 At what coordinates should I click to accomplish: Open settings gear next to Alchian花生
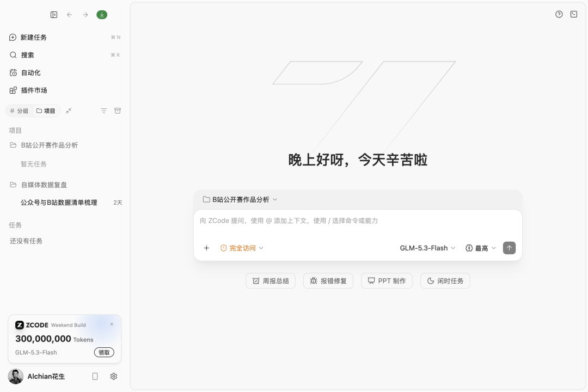114,376
